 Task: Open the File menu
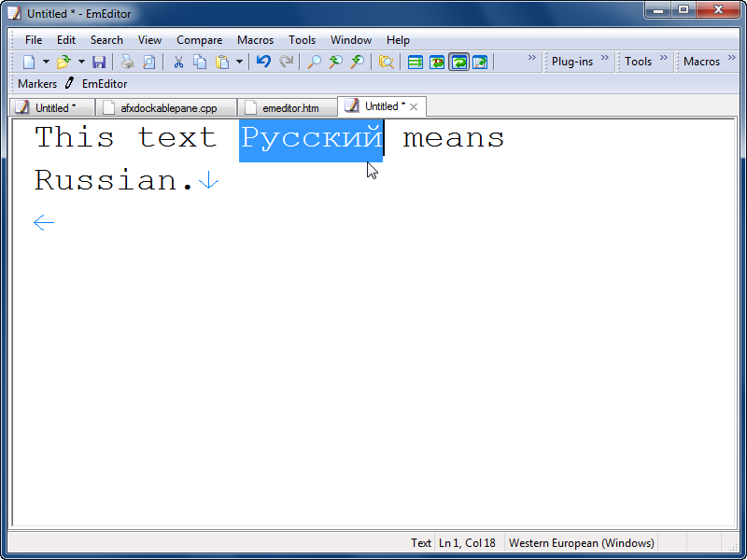click(x=34, y=40)
